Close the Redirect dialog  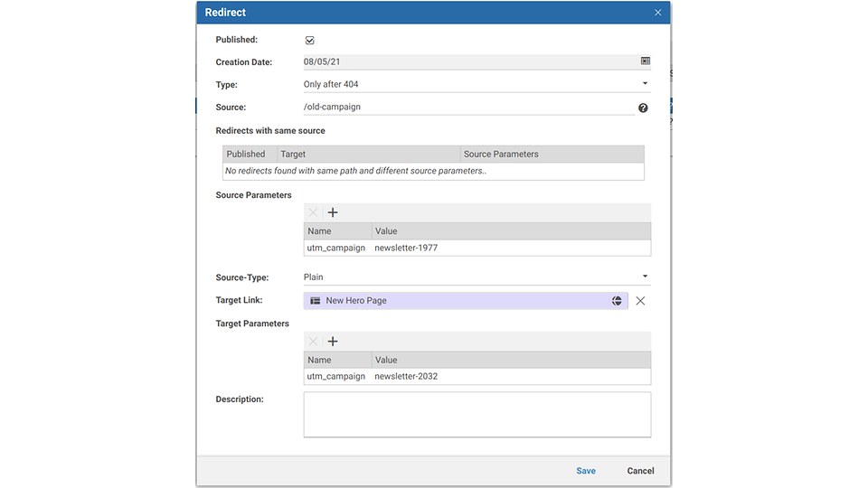click(657, 12)
